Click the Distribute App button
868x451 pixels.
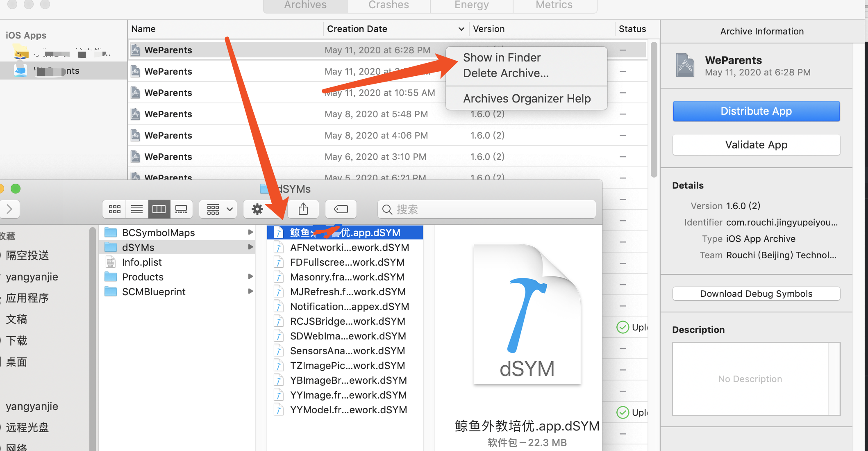756,111
